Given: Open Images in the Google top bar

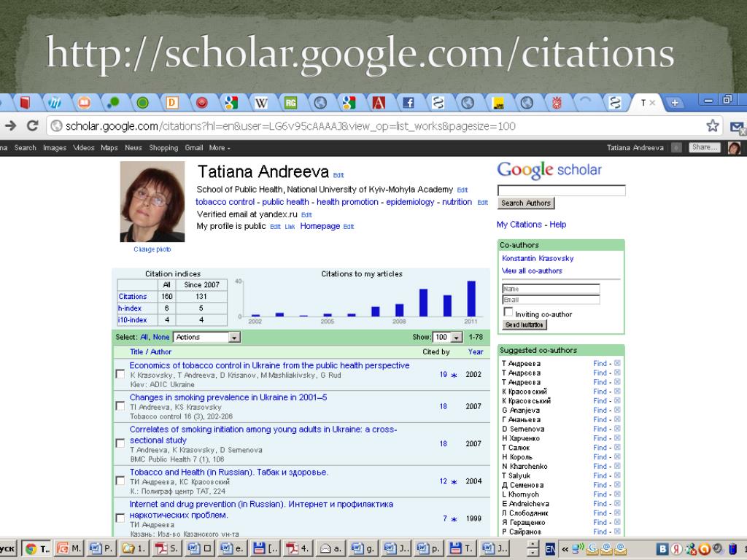Looking at the screenshot, I should click(x=55, y=148).
